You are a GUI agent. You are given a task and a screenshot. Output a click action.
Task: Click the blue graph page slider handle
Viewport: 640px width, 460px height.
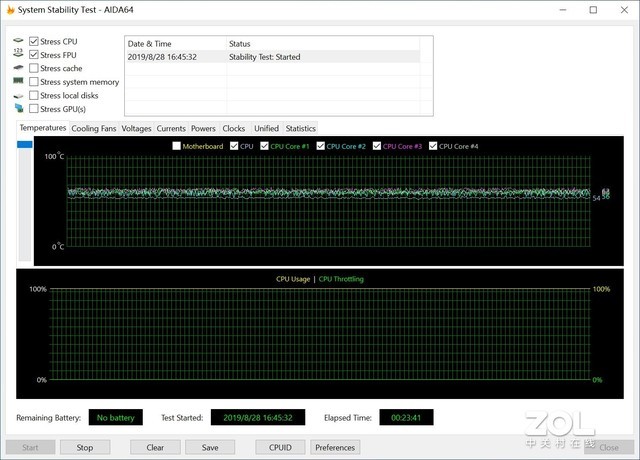click(x=24, y=144)
